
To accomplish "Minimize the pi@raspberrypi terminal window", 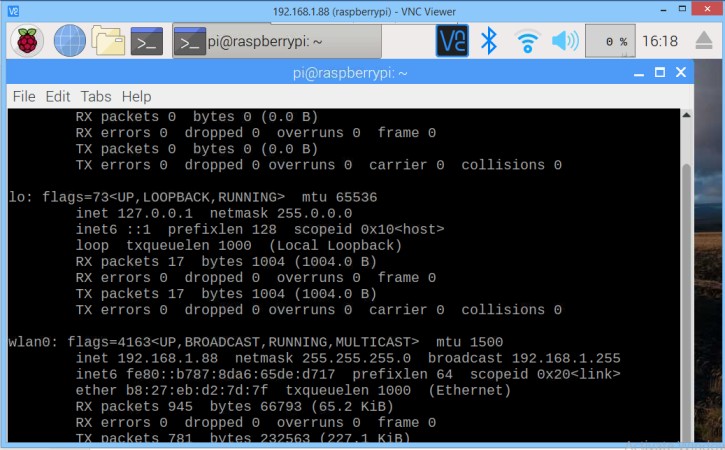I will click(639, 73).
